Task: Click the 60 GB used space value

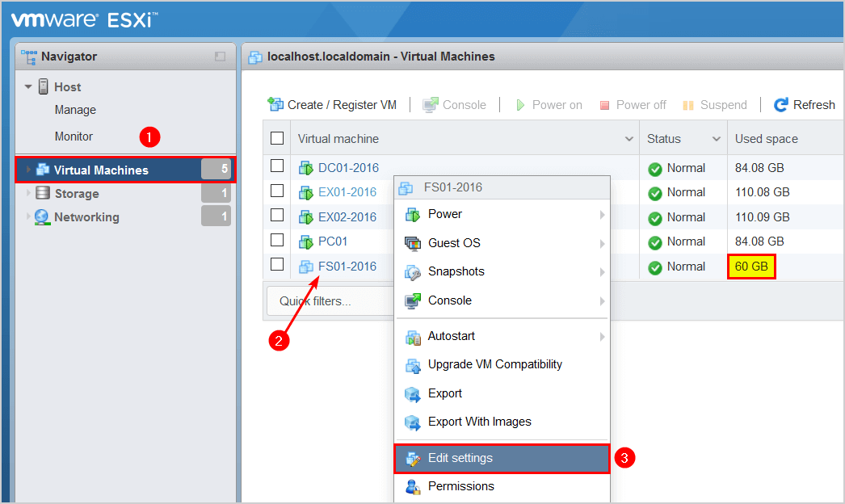Action: (x=751, y=267)
